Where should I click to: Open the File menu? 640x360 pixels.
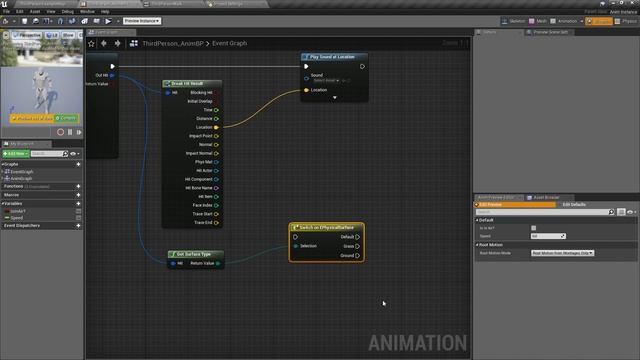pos(6,11)
